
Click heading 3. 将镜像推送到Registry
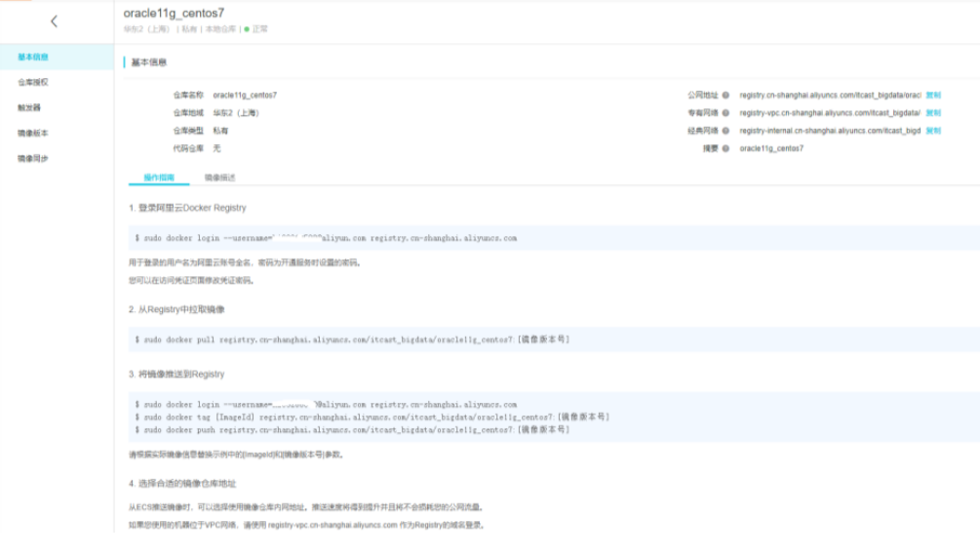point(176,374)
